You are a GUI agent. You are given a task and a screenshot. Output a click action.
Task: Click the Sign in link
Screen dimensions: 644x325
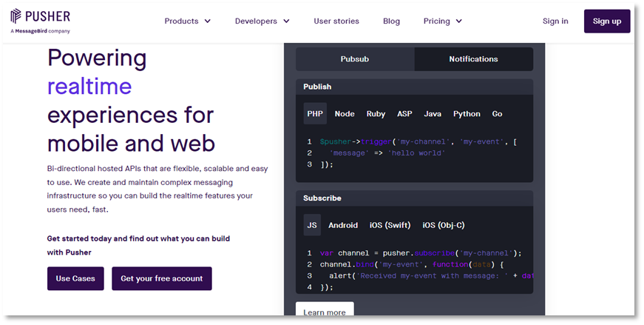(x=555, y=21)
